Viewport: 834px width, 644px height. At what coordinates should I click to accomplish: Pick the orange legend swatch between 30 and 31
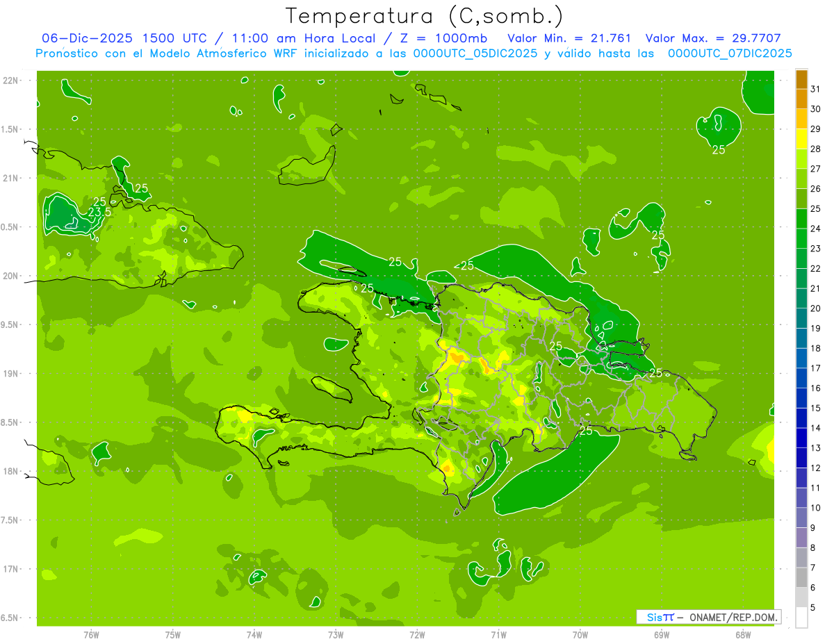[x=801, y=99]
